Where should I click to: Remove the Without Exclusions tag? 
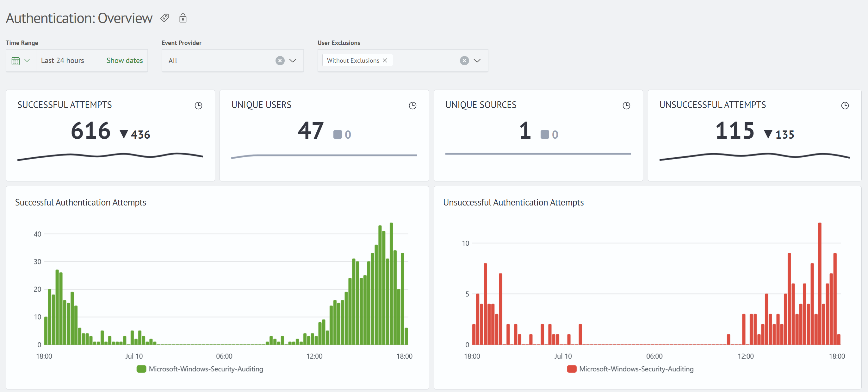click(x=385, y=60)
